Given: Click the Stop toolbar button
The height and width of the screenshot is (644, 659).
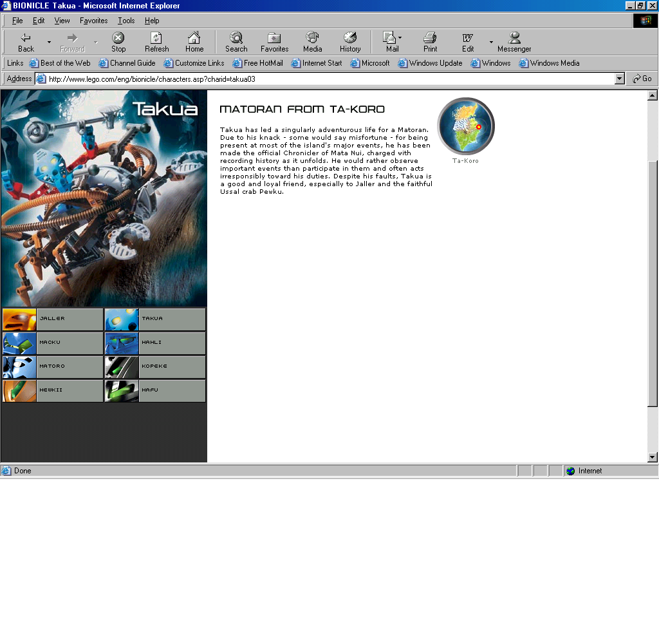Looking at the screenshot, I should [x=118, y=42].
